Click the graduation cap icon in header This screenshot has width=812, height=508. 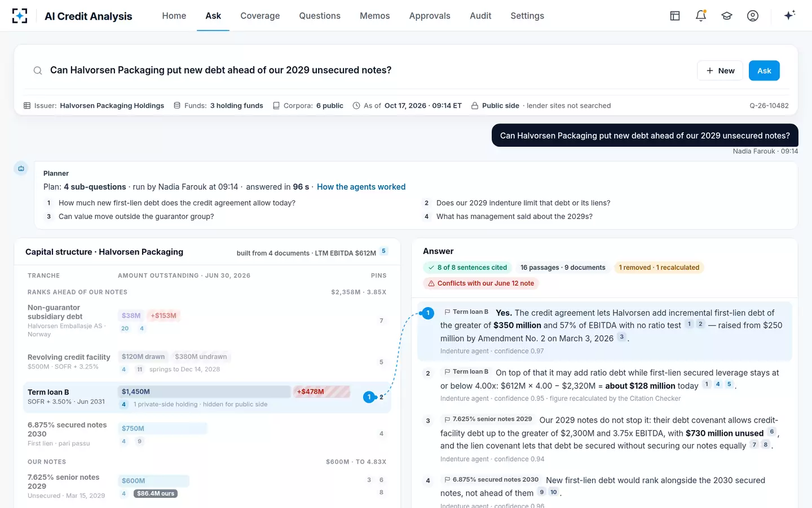727,16
